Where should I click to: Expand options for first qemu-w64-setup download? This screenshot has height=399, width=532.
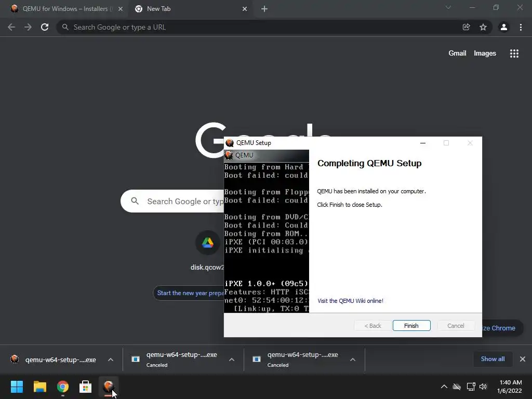pos(111,360)
